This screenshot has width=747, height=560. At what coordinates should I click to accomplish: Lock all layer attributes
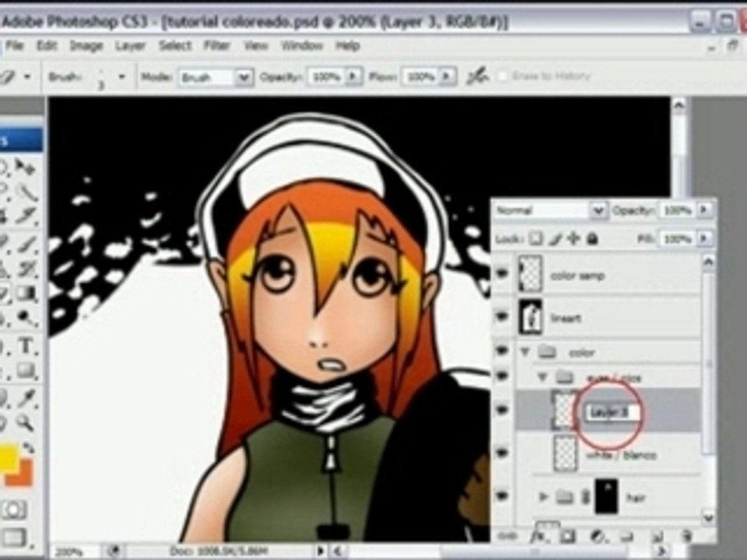[x=592, y=238]
